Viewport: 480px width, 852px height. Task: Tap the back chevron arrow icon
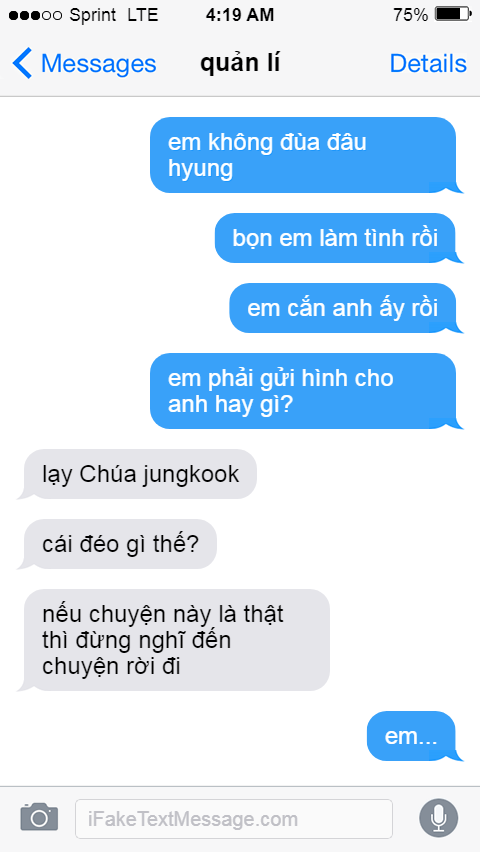pos(22,64)
